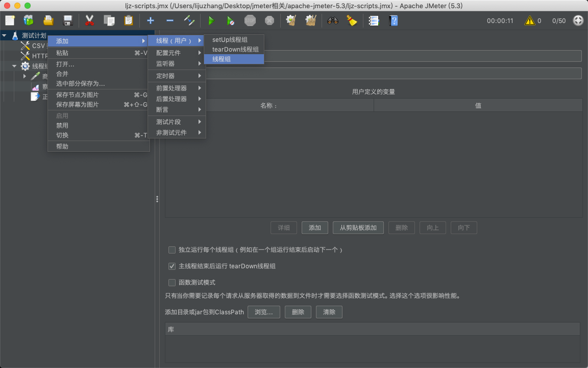
Task: Click the 添加 button below variables table
Action: coord(314,228)
